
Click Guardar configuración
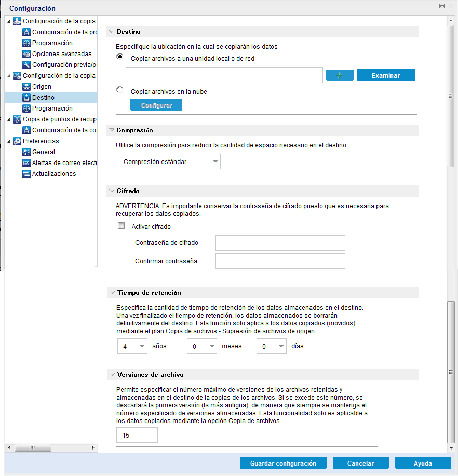click(283, 463)
